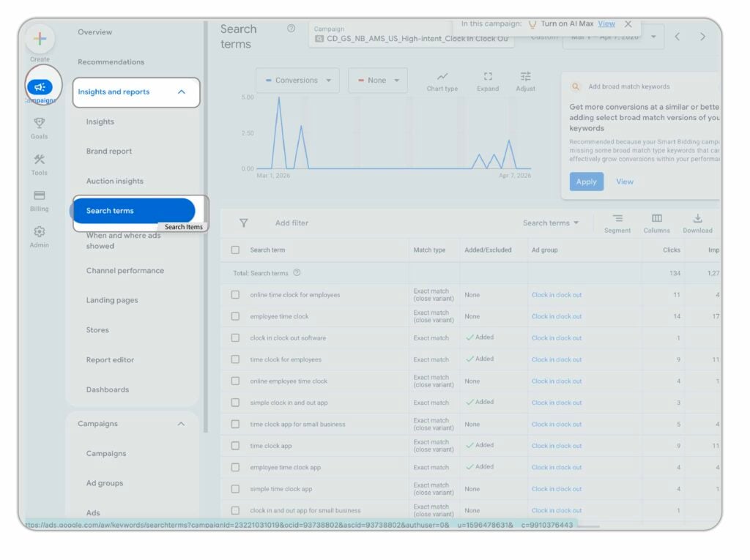The image size is (750, 560).
Task: Collapse the Insights and reports section
Action: point(182,92)
